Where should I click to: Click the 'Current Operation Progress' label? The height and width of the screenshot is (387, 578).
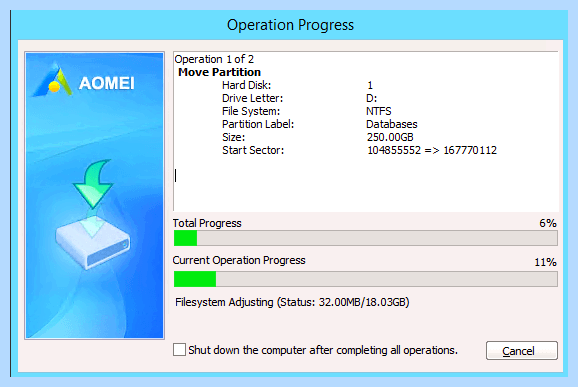[x=239, y=261]
